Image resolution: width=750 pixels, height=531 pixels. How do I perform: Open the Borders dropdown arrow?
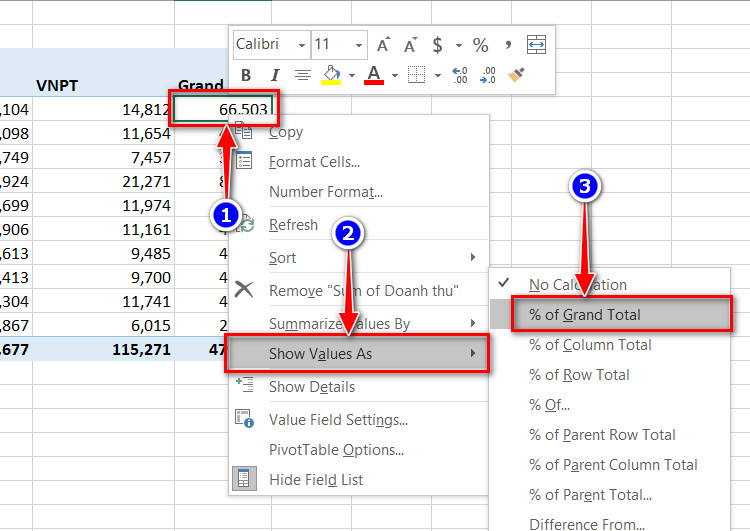tap(438, 75)
